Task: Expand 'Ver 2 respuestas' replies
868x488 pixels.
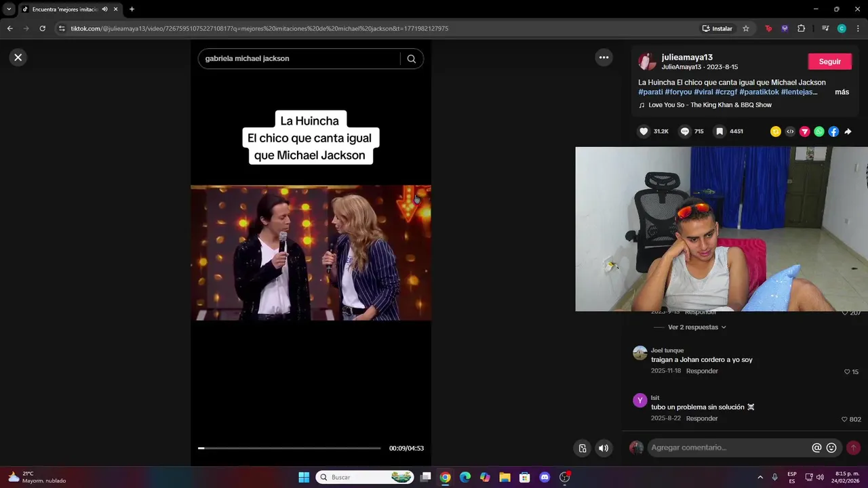Action: pos(697,327)
